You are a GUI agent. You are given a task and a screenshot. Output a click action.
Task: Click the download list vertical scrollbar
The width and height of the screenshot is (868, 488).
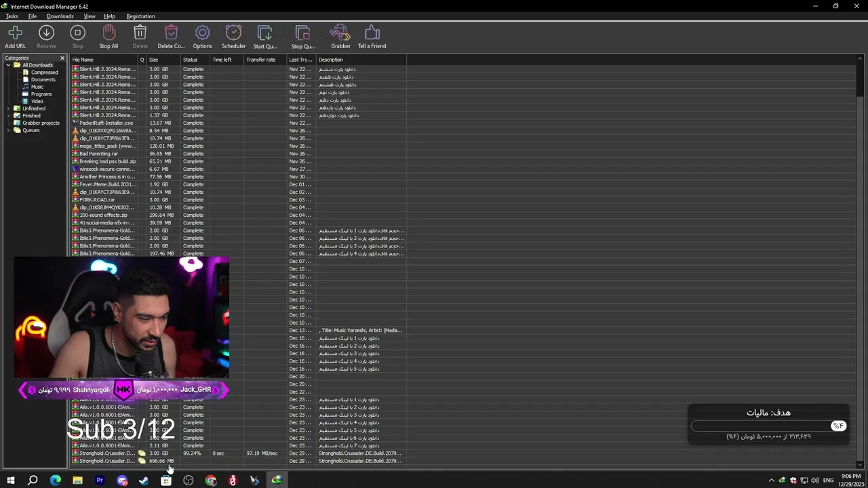[861, 262]
